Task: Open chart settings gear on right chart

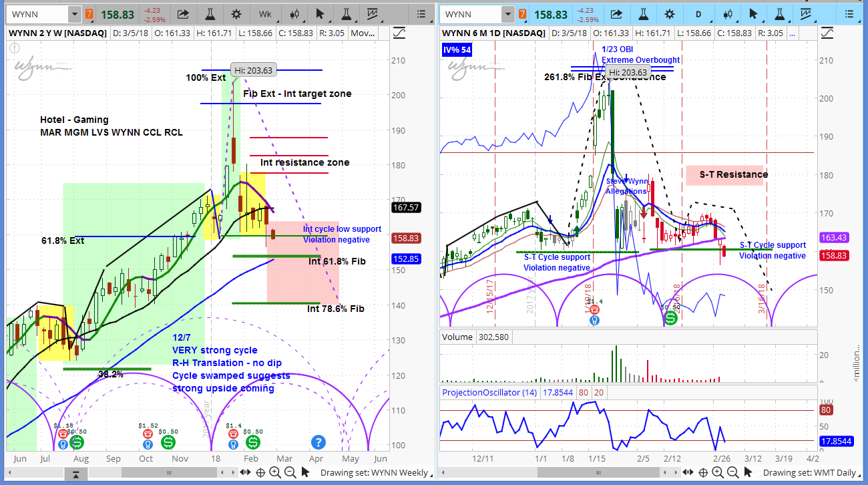Action: tap(670, 14)
